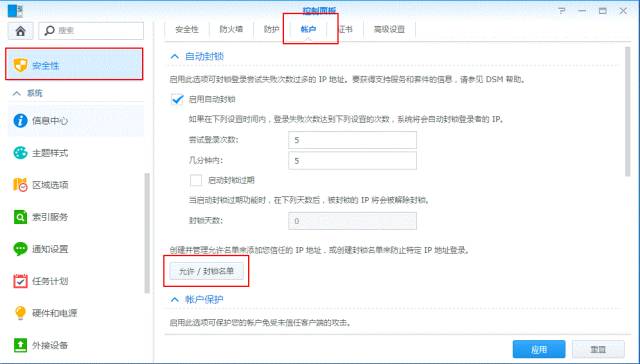Open 信息中心 via its info icon
The image size is (640, 364).
(x=20, y=121)
